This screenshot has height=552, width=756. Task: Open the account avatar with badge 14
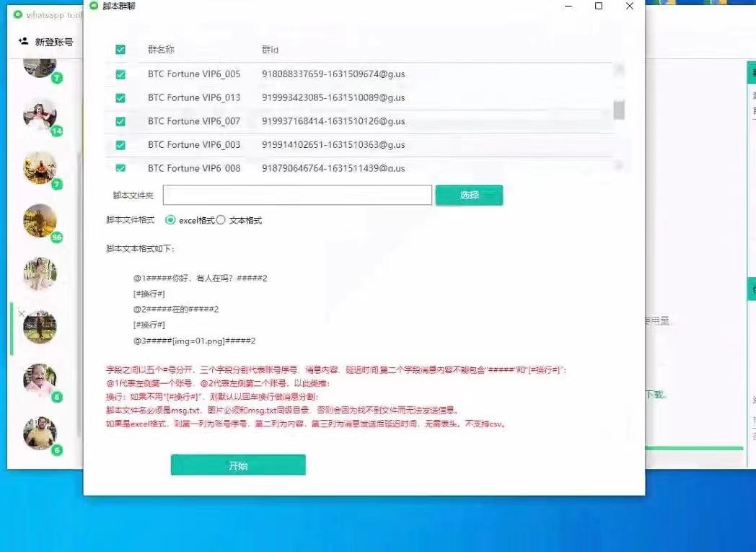40,115
